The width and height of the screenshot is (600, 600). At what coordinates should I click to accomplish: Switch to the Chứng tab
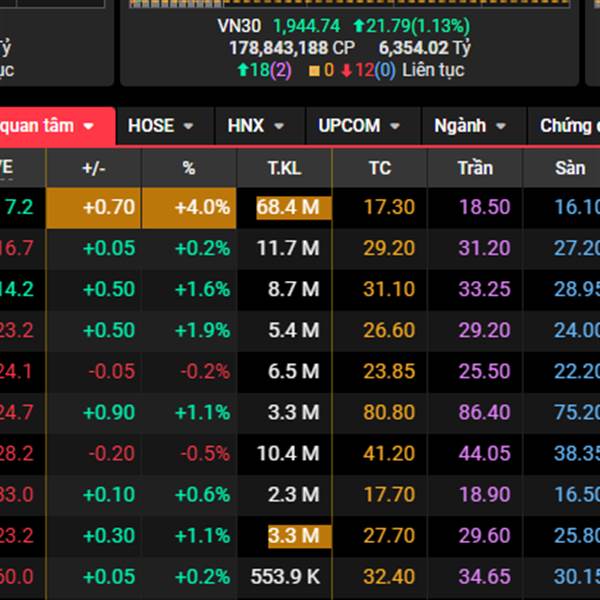(567, 126)
